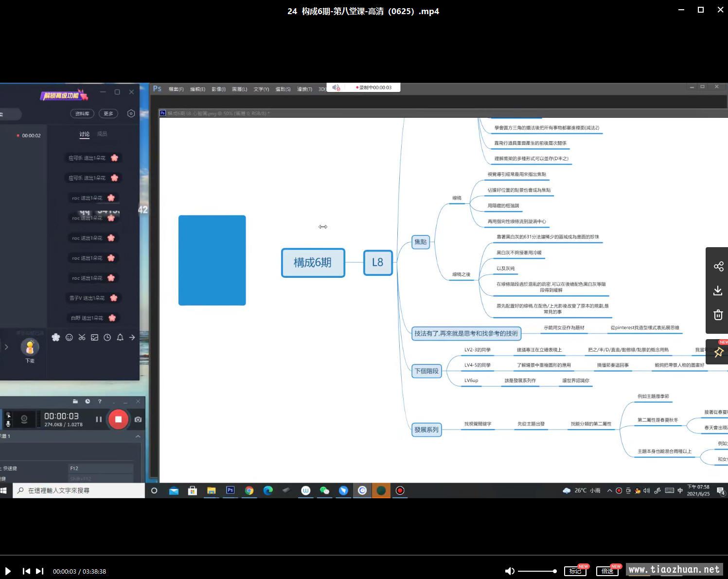Click the pin icon with the NEW badge
728x579 pixels.
718,352
